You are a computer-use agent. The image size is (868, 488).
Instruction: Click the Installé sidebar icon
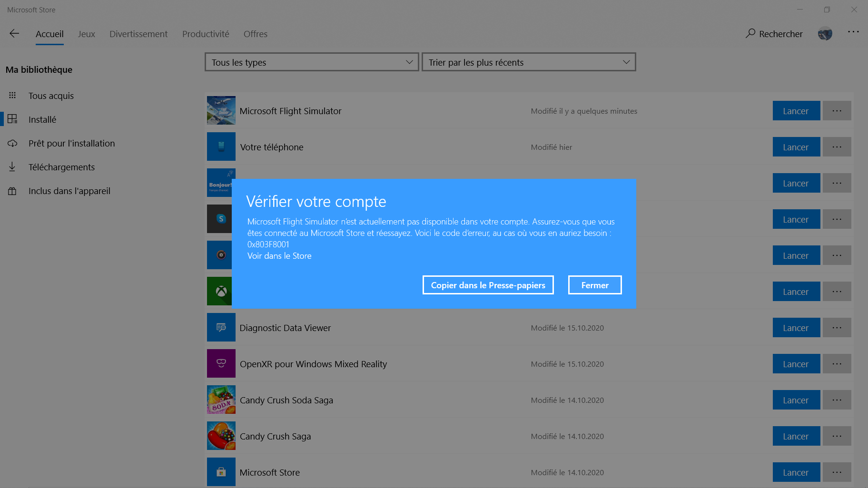(12, 119)
